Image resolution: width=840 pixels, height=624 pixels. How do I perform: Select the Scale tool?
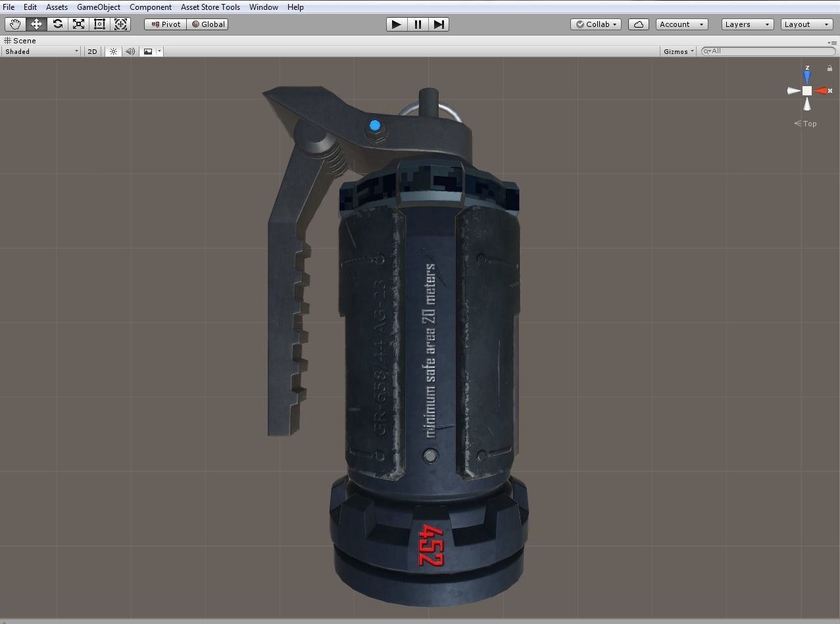(79, 24)
